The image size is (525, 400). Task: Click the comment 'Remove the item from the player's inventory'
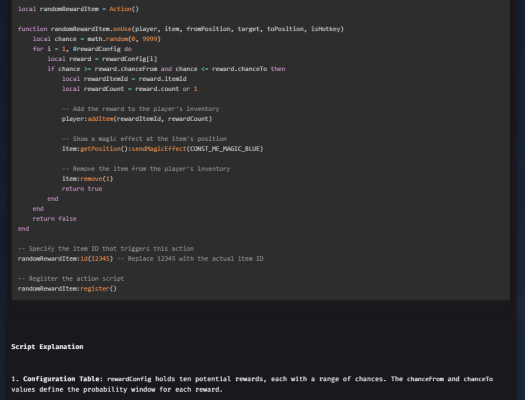pyautogui.click(x=146, y=169)
